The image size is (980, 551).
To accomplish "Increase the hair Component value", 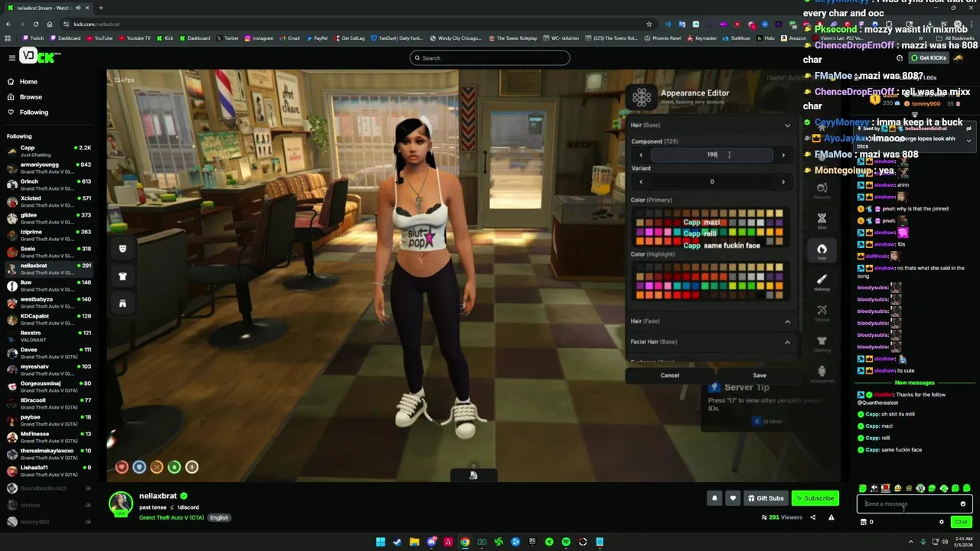I will [782, 155].
